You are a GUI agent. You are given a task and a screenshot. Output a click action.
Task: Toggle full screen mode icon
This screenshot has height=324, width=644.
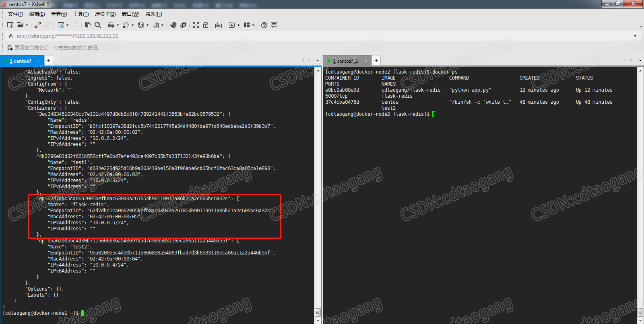coord(196,25)
